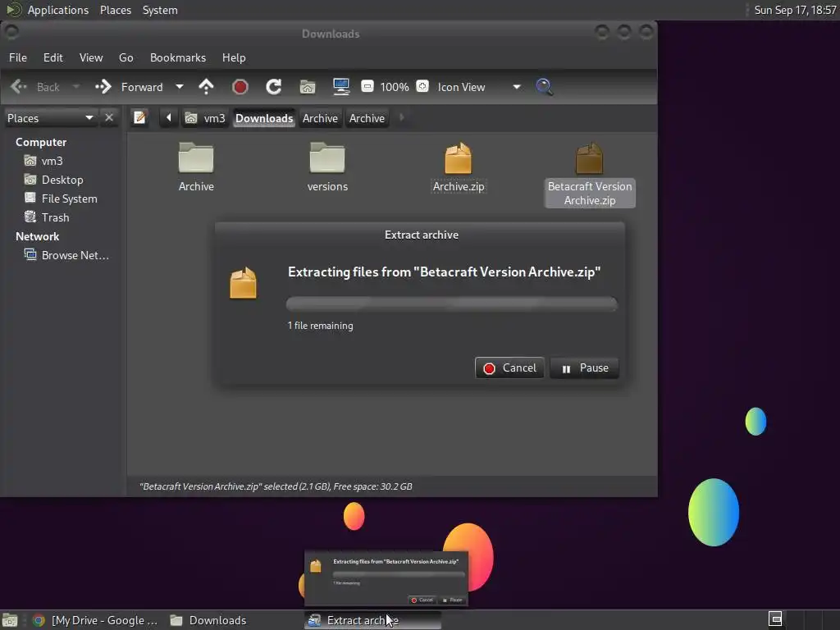Open the Places panel menu
Screen dimensions: 840x630
click(x=116, y=10)
